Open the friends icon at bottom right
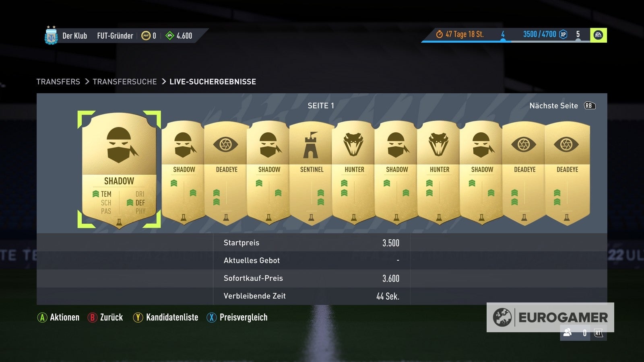644x362 pixels. (568, 333)
